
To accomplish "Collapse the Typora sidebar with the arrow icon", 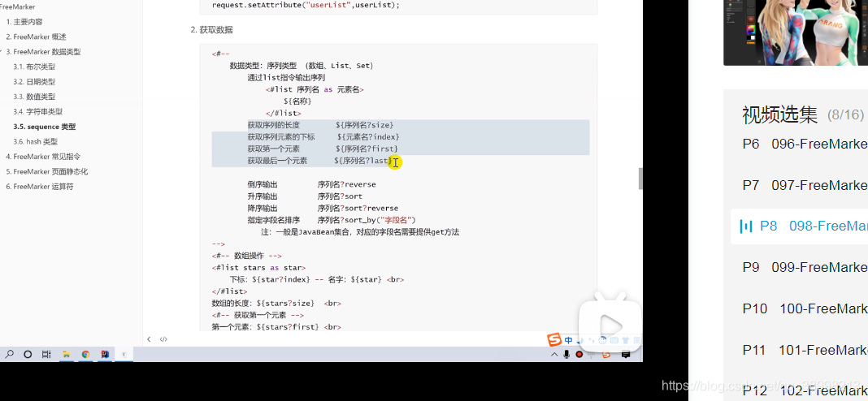I will click(x=149, y=339).
